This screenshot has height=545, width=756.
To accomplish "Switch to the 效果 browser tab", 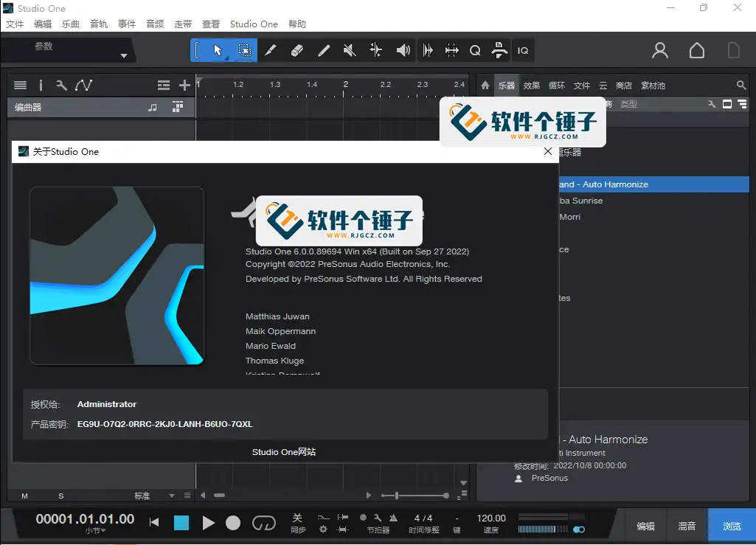I will click(x=531, y=86).
